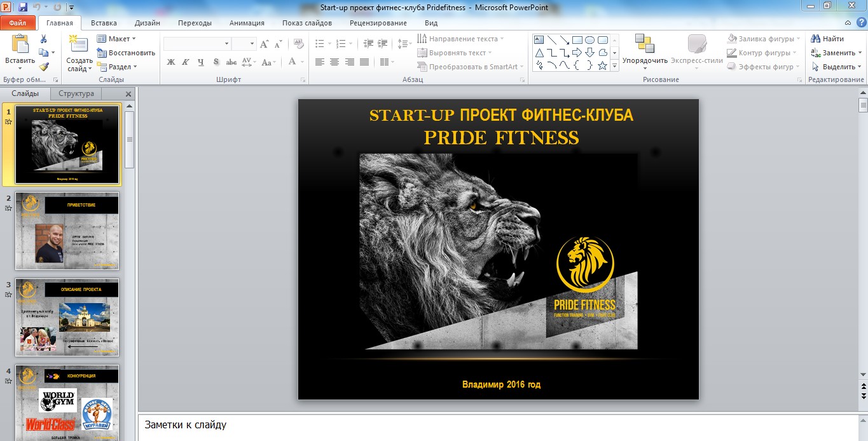Click the slide thumbnails pane scrollbar
Viewport: 868px width, 441px height.
tap(129, 140)
